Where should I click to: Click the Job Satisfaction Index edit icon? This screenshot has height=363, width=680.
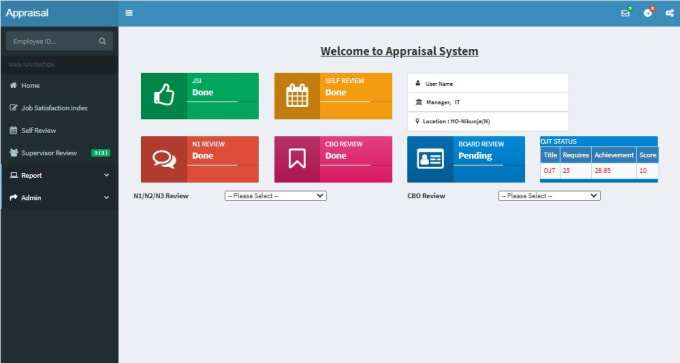tap(13, 108)
